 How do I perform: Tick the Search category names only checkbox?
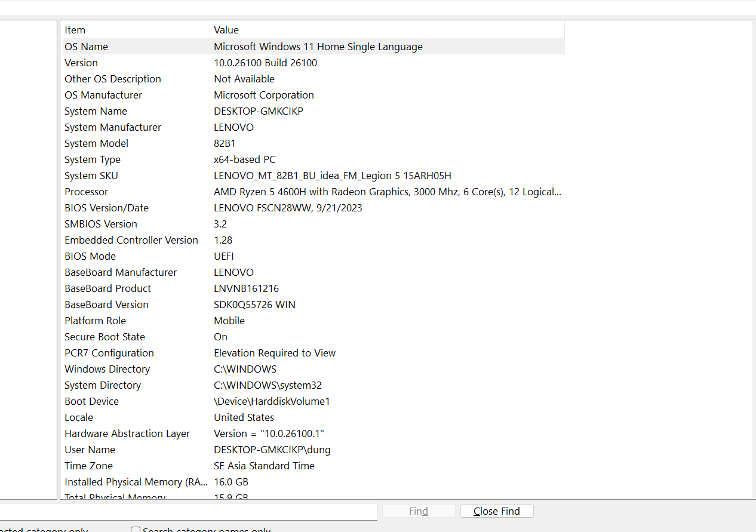pos(136,530)
